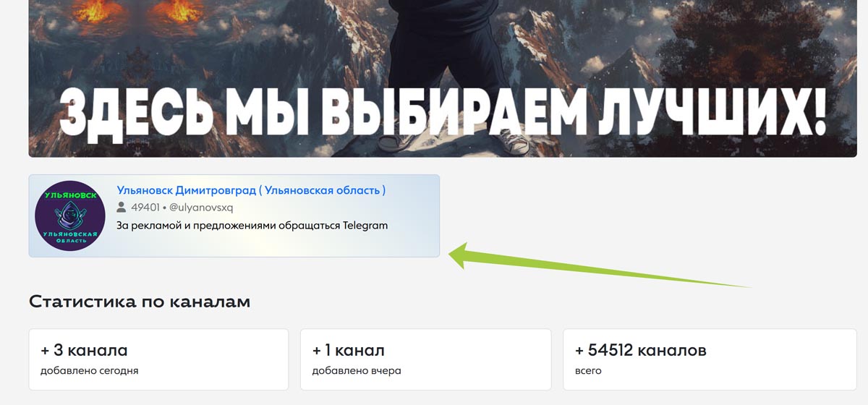Click the advertising description text line
The width and height of the screenshot is (868, 405).
click(252, 226)
